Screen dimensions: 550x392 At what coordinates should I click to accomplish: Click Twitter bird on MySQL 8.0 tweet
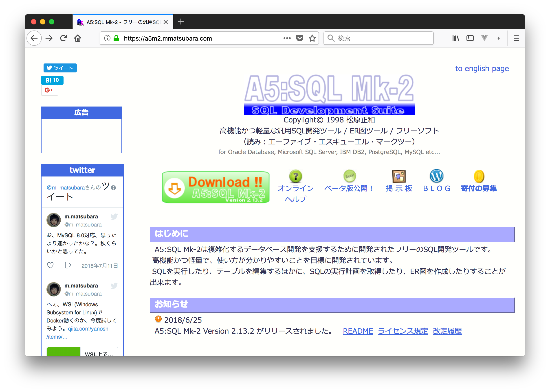coord(114,216)
